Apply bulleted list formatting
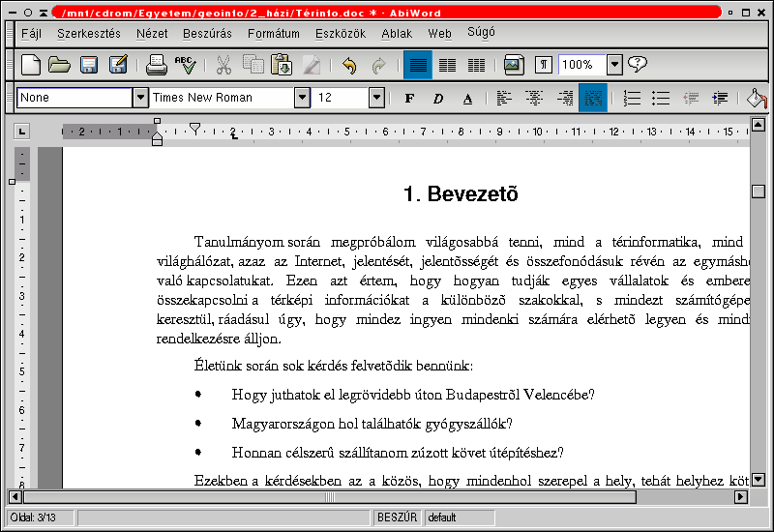This screenshot has height=532, width=774. point(661,99)
